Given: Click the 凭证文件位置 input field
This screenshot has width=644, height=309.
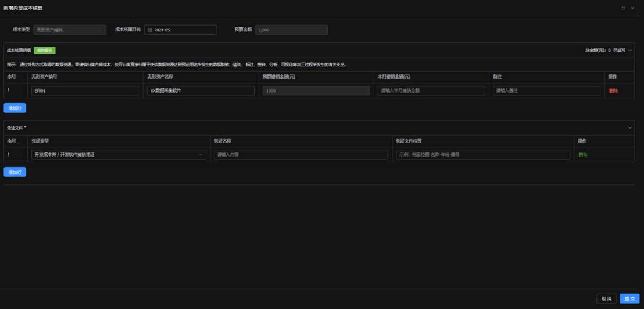Looking at the screenshot, I should pos(483,155).
